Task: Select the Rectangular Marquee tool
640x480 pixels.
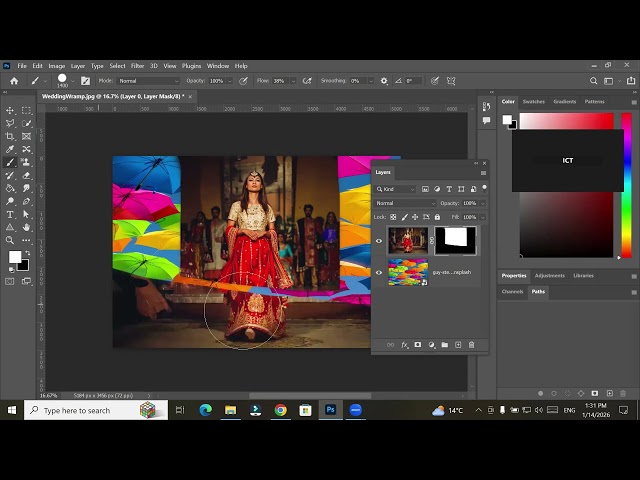Action: point(27,111)
